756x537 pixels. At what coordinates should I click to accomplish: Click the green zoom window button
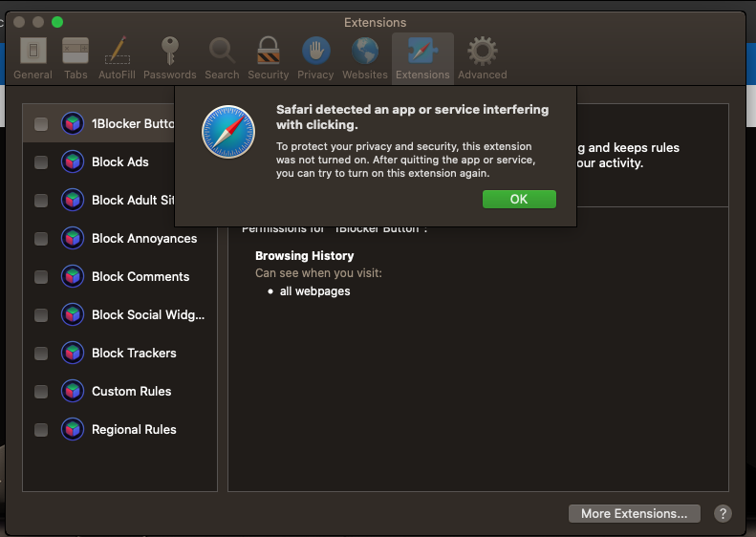coord(57,22)
